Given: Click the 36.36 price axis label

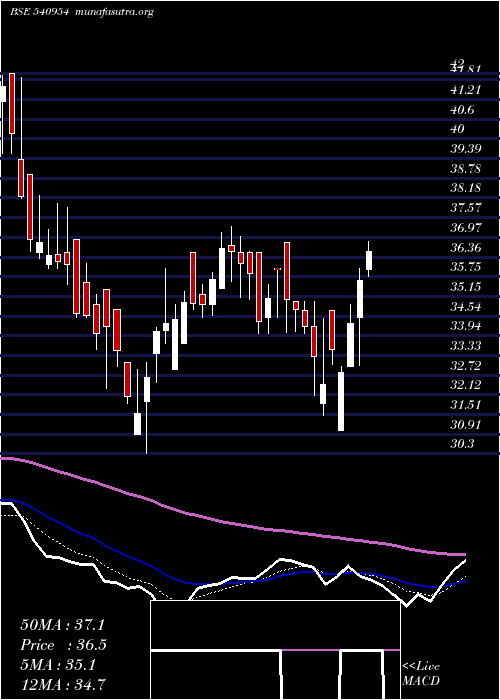Looking at the screenshot, I should coord(466,247).
